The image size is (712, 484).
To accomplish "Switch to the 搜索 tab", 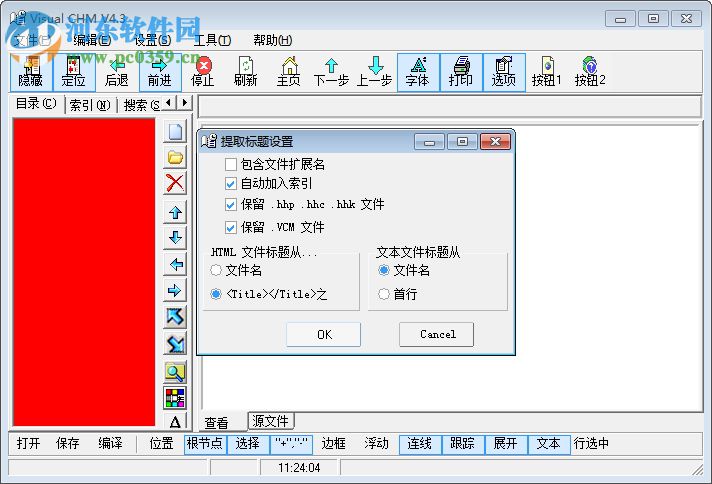I will [141, 105].
